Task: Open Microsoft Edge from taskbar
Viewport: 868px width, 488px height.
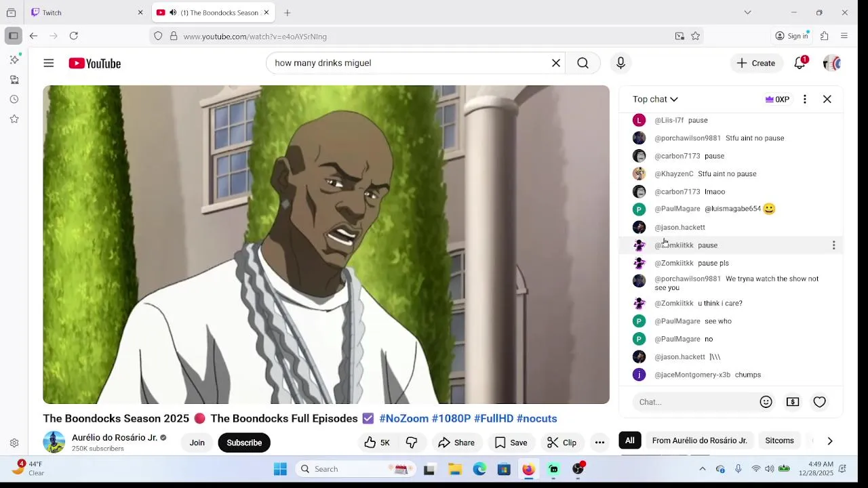Action: 479,469
